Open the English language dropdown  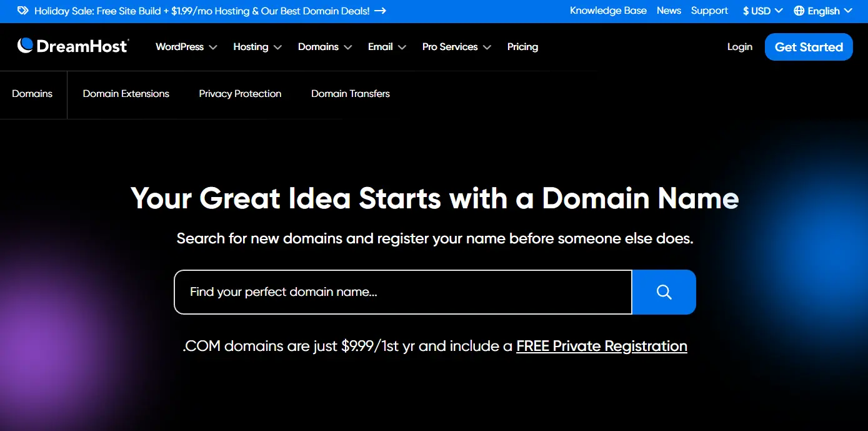coord(823,11)
